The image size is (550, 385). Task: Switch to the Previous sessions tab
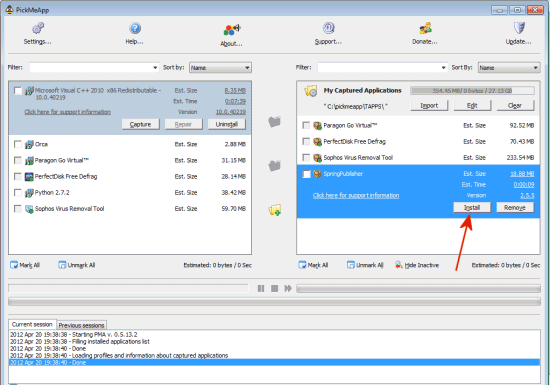pos(81,325)
